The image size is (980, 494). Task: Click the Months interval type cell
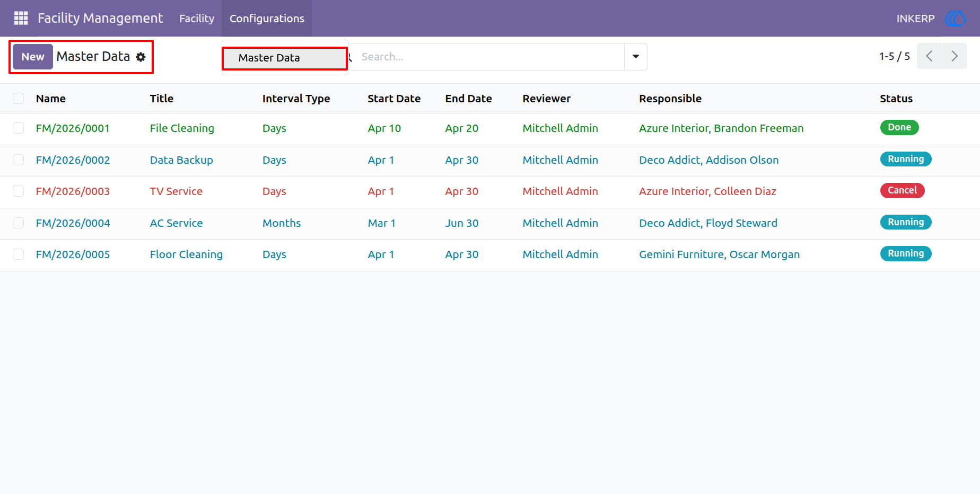pos(282,223)
